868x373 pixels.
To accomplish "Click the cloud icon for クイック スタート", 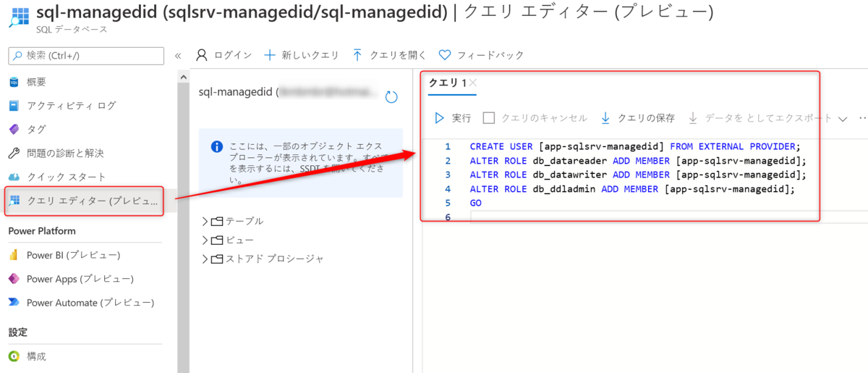I will pyautogui.click(x=14, y=177).
